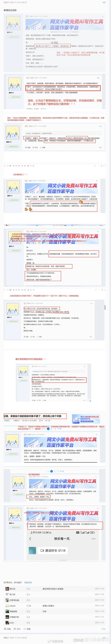Open rater 商红坦's avatar
Screen dimensions: 111x644
pos(7,589)
